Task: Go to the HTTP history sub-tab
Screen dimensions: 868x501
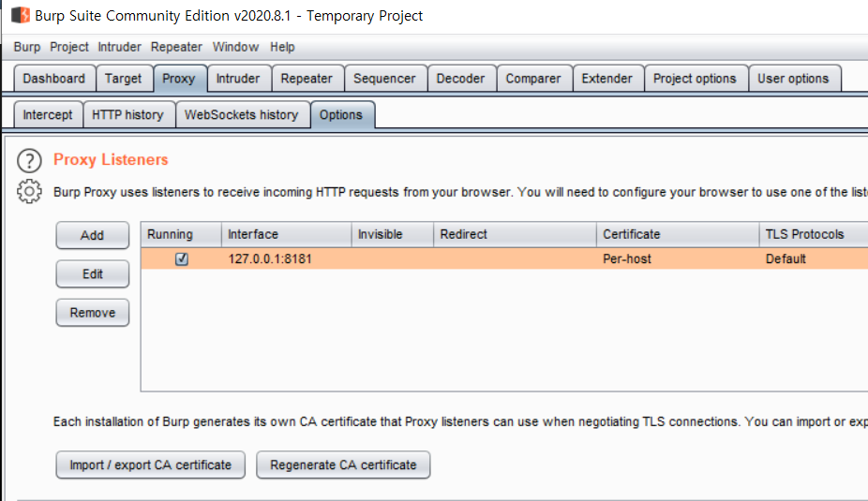Action: point(127,115)
